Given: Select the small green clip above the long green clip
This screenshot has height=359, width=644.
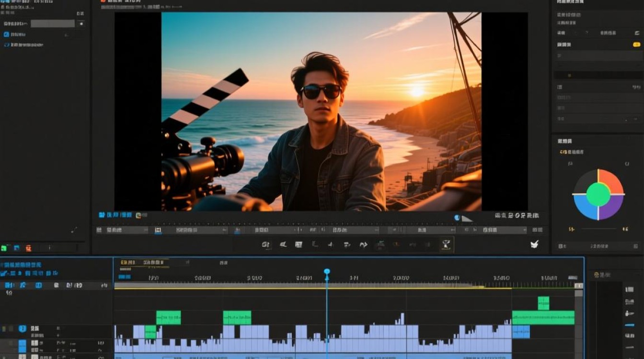Looking at the screenshot, I should (x=543, y=303).
